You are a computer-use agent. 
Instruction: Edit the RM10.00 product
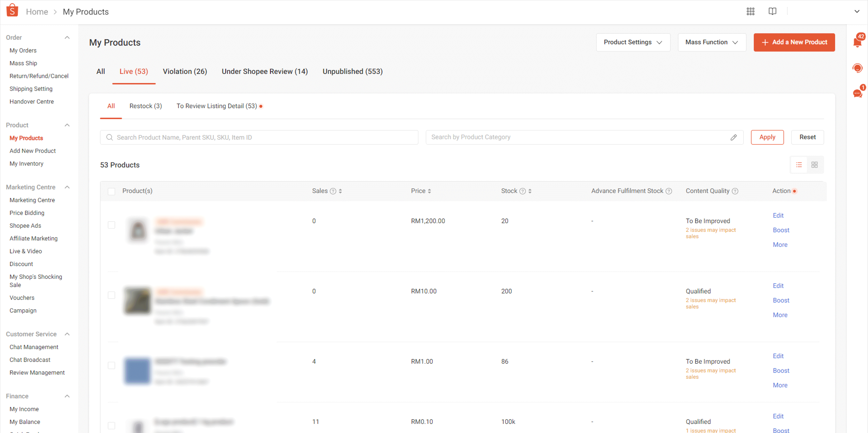(x=778, y=286)
